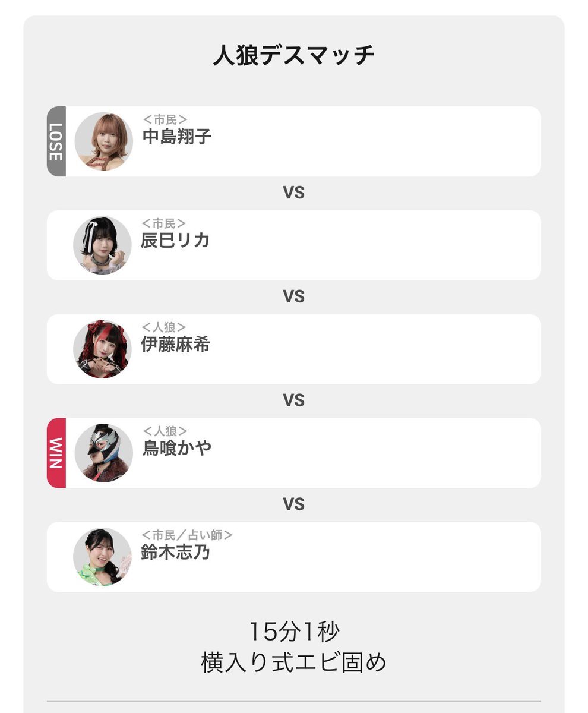Image resolution: width=588 pixels, height=713 pixels.
Task: Click VS between 中島翔子 and 辰巳リカ
Action: pos(294,193)
